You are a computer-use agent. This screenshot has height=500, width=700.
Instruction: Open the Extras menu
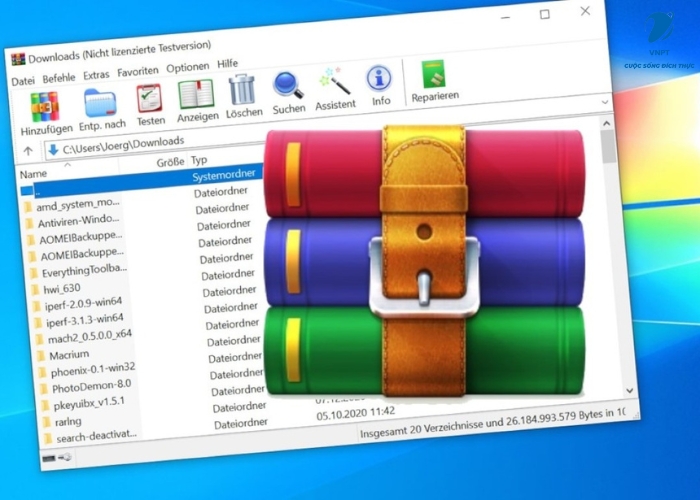click(96, 75)
